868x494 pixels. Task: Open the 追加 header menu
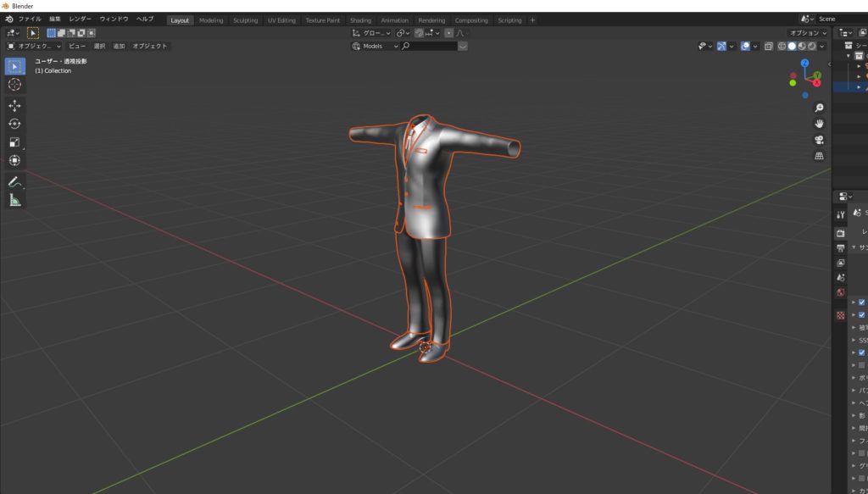click(x=119, y=47)
